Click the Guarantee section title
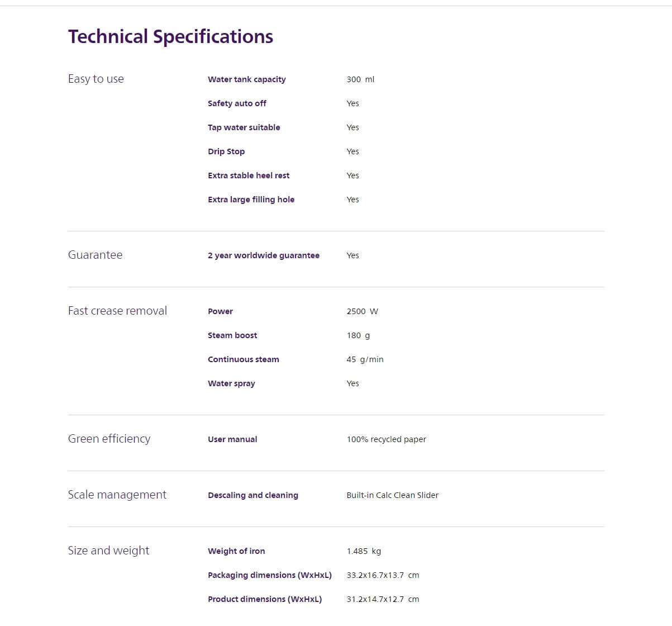 pos(95,255)
